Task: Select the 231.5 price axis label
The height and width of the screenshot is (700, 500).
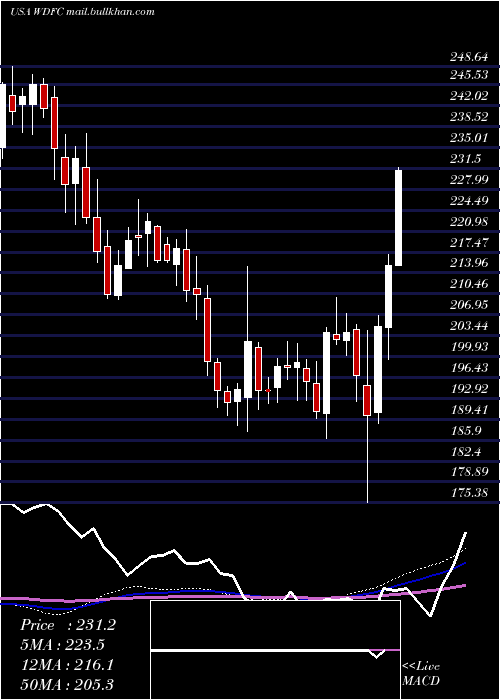Action: 466,158
